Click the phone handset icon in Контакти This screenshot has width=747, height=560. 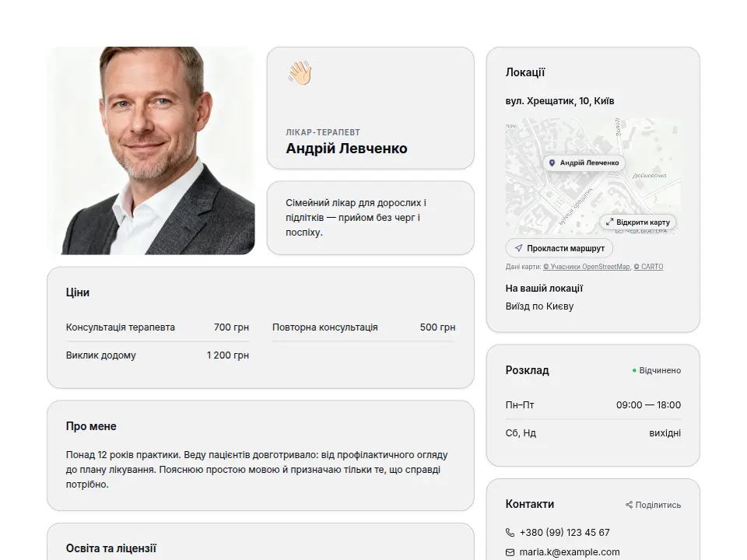[510, 532]
